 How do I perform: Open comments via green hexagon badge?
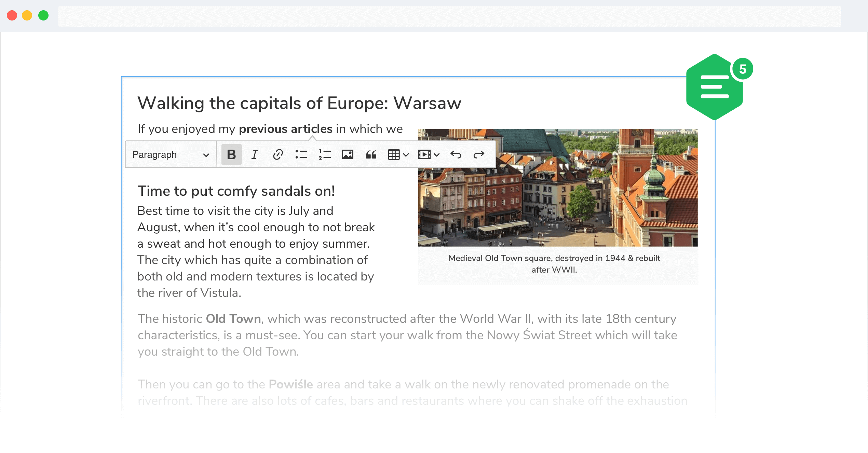pyautogui.click(x=715, y=87)
